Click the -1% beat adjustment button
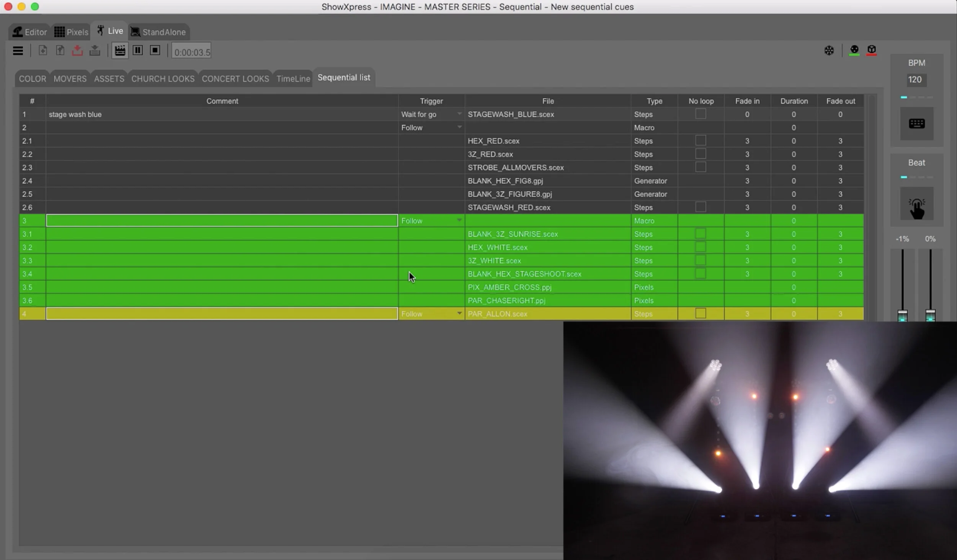957x560 pixels. tap(902, 238)
